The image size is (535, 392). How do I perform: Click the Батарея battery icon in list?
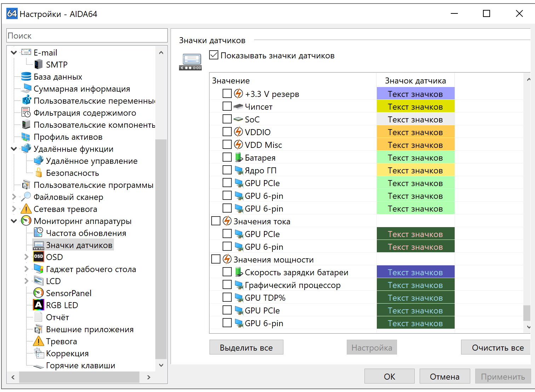click(238, 157)
